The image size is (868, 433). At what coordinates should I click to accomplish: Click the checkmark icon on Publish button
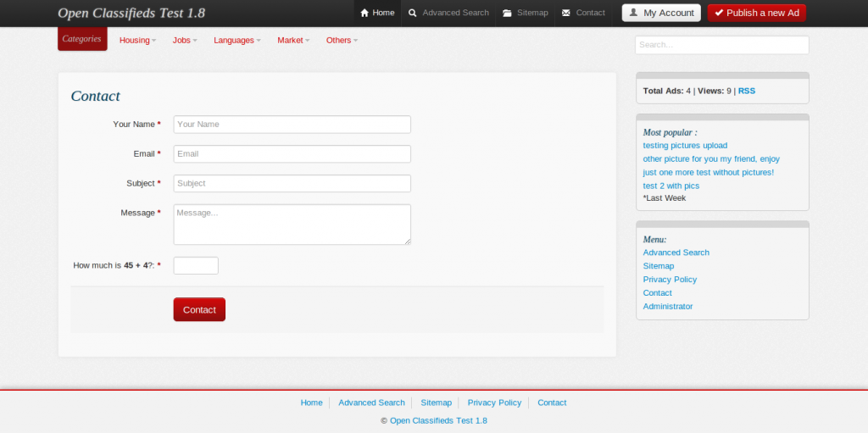click(719, 13)
